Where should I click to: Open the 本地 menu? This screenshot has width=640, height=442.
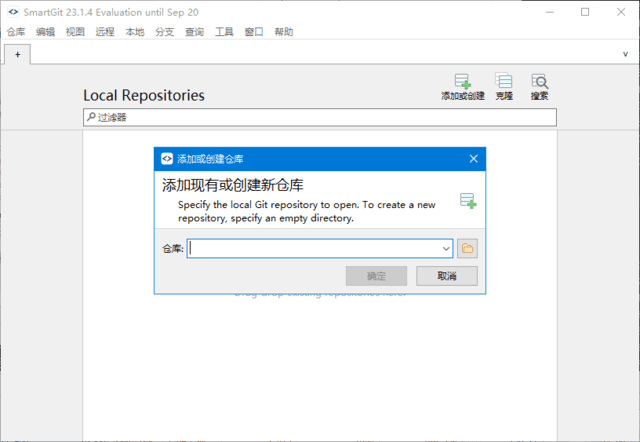(135, 32)
